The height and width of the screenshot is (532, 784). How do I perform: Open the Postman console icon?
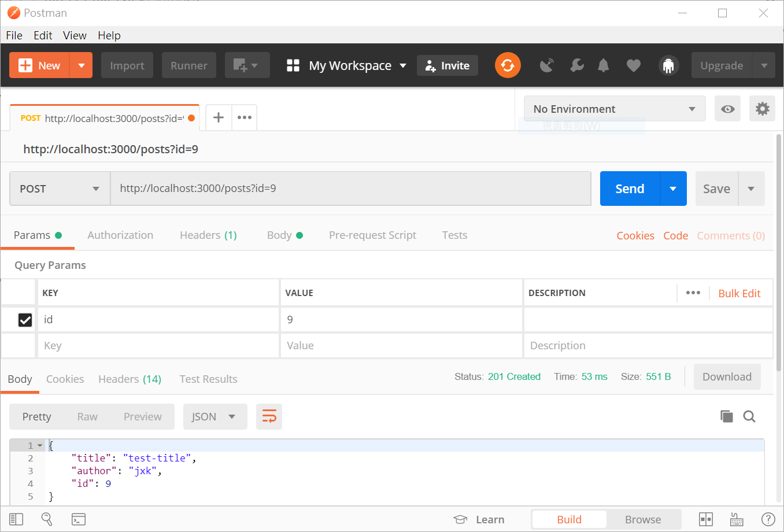[79, 519]
